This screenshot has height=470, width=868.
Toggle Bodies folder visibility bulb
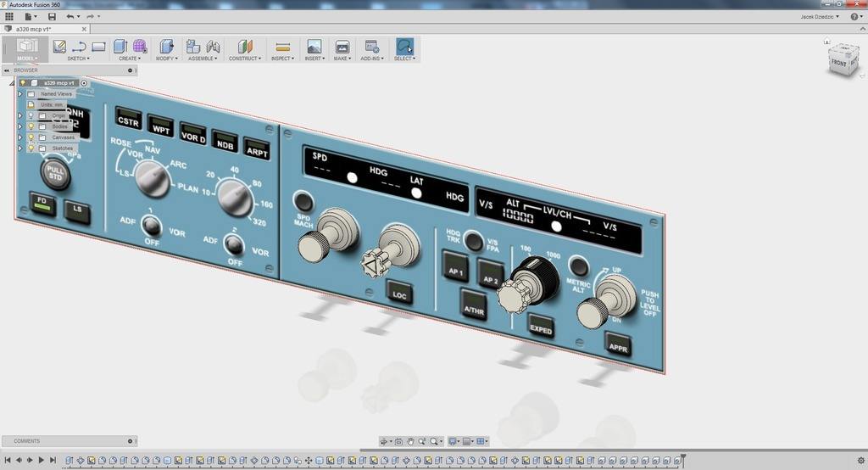pyautogui.click(x=31, y=126)
